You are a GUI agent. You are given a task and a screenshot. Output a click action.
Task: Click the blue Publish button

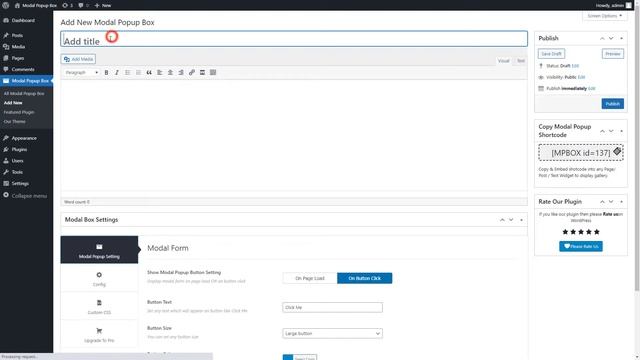(612, 104)
